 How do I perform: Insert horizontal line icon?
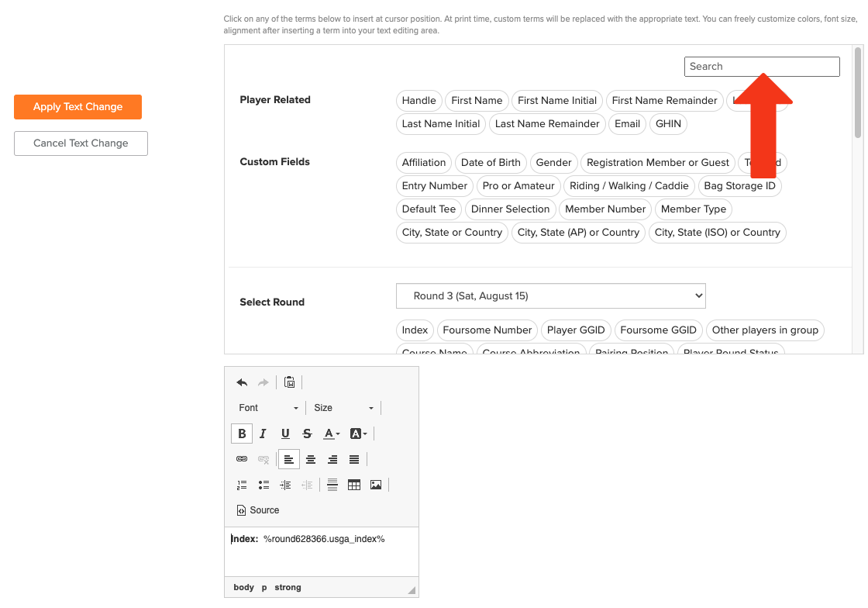[x=332, y=485]
